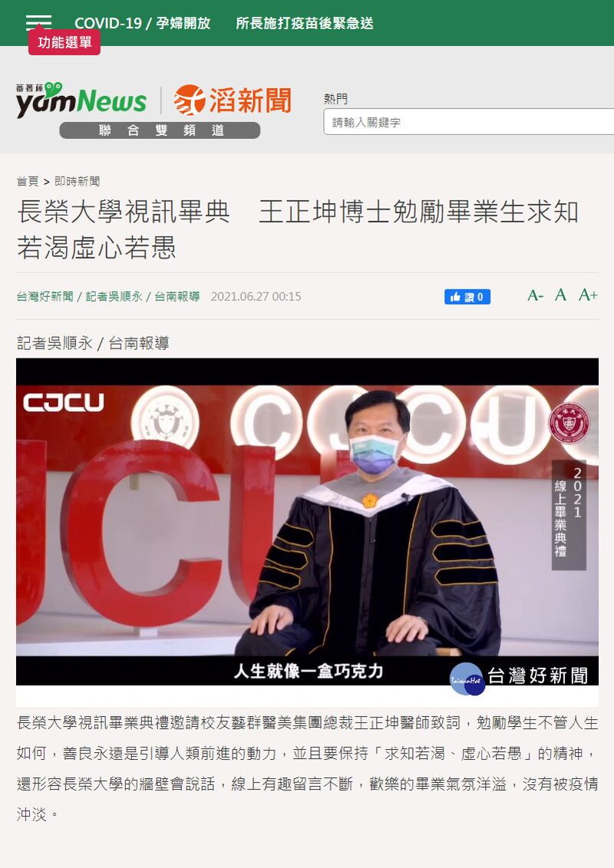This screenshot has width=614, height=868.
Task: Click the 台南報導 byline link
Action: coord(177,296)
